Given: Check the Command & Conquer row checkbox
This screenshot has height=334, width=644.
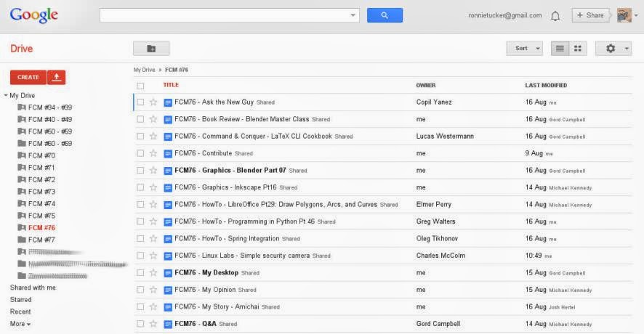Looking at the screenshot, I should tap(140, 137).
